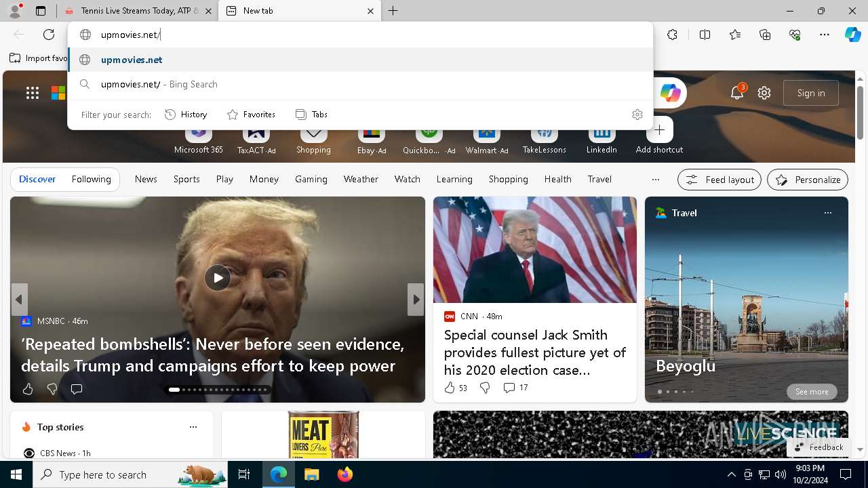This screenshot has height=488, width=868.
Task: Toggle split screen view
Action: [705, 35]
